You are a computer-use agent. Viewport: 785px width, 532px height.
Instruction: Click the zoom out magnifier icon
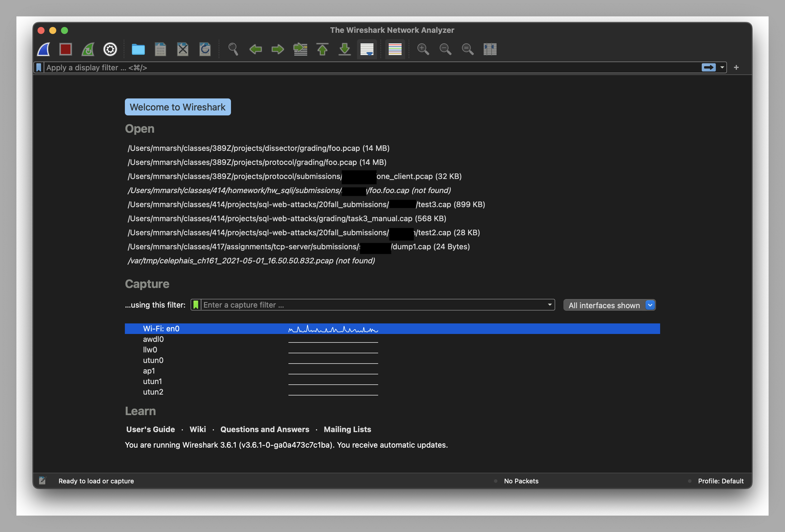coord(446,49)
